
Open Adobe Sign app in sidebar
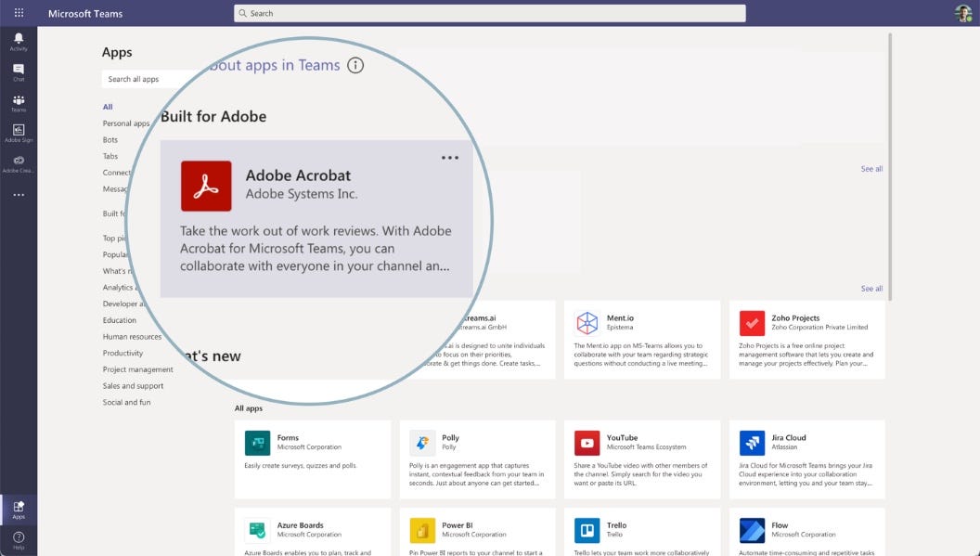pos(19,134)
